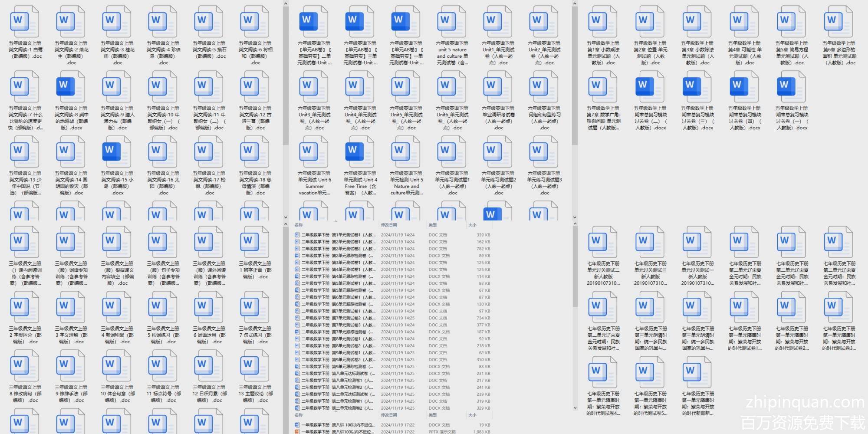The width and height of the screenshot is (868, 434).
Task: Select 六年级英语下册 毕业调研考试卷 file icon
Action: coord(497,86)
